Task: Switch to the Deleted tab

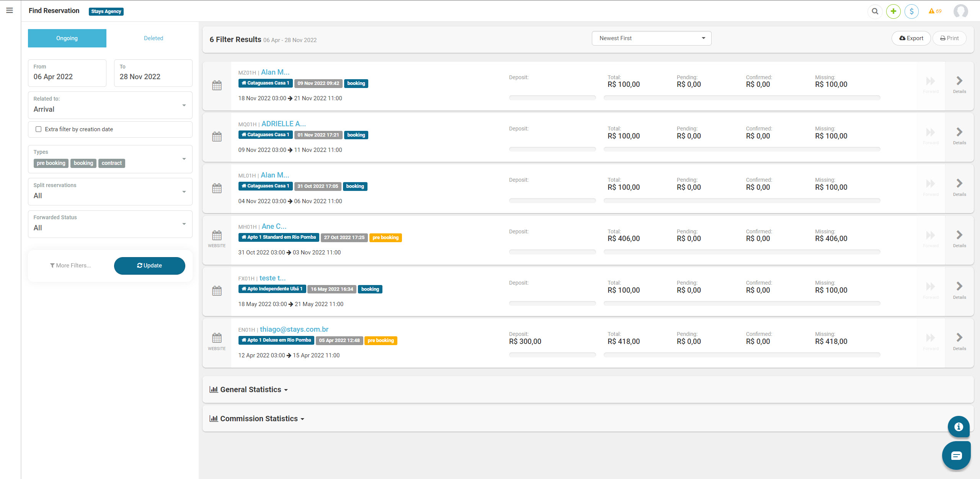Action: click(153, 38)
